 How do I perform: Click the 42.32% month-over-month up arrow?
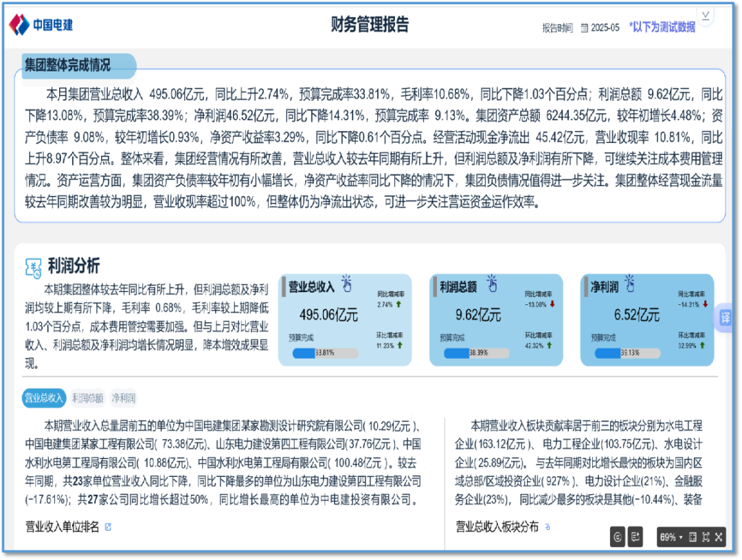tap(550, 345)
